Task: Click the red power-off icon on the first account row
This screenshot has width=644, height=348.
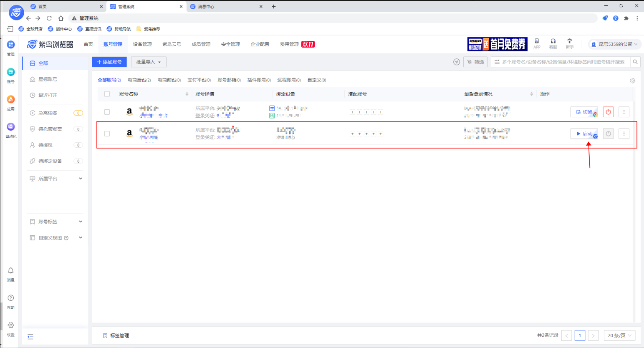Action: click(608, 112)
